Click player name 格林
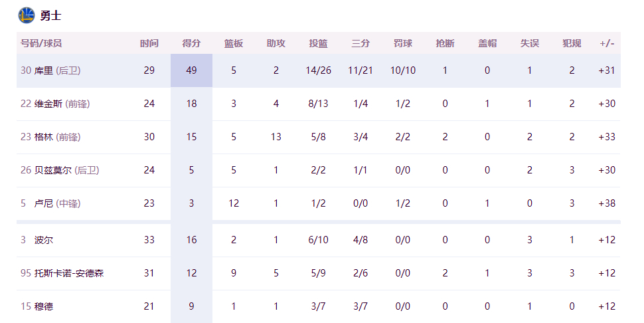The height and width of the screenshot is (323, 644). coord(44,137)
